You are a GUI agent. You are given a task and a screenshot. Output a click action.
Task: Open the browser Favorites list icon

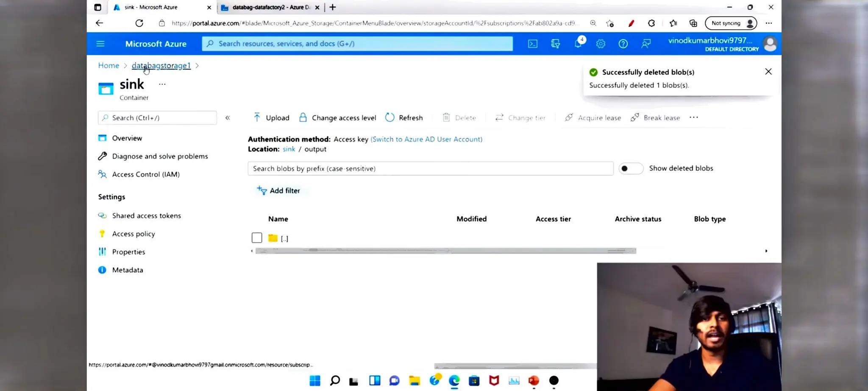coord(673,23)
